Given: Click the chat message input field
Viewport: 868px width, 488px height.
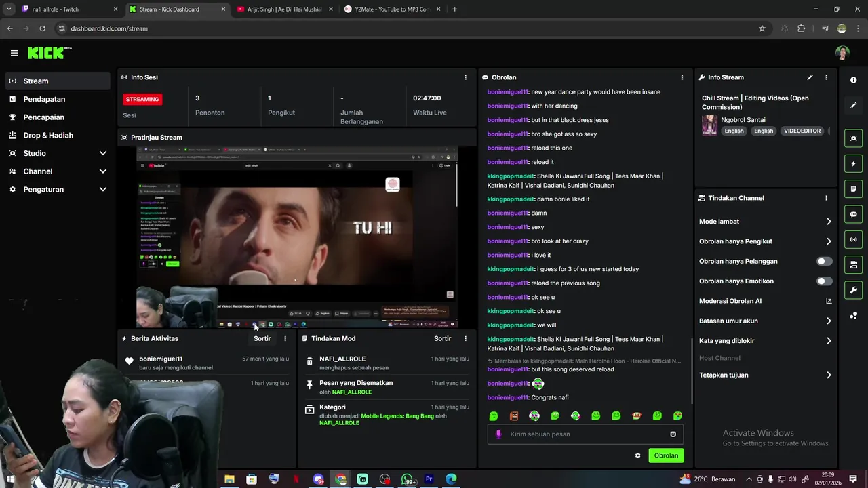Looking at the screenshot, I should point(585,434).
